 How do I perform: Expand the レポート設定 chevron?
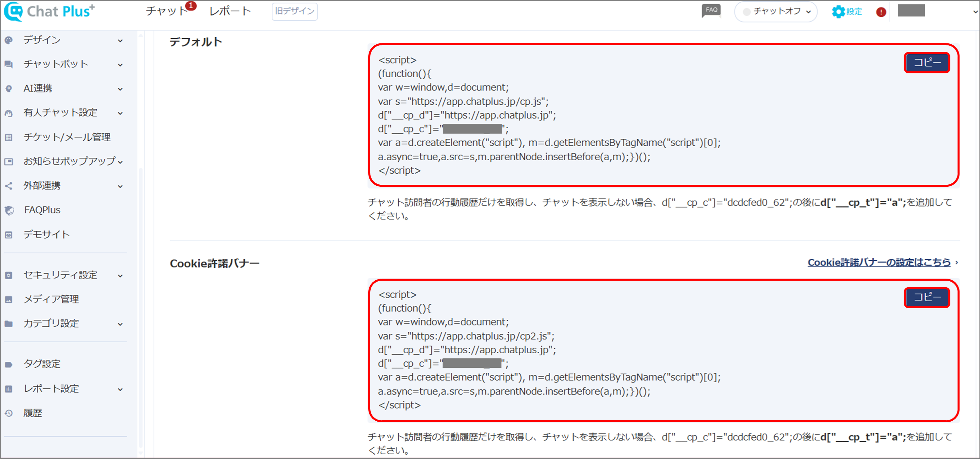pos(120,390)
